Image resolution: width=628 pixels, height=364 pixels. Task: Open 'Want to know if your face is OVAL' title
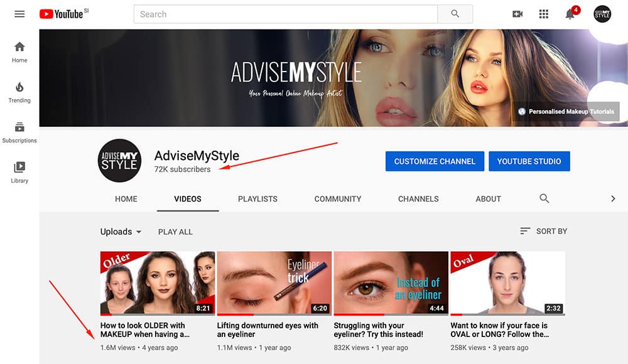pos(499,330)
